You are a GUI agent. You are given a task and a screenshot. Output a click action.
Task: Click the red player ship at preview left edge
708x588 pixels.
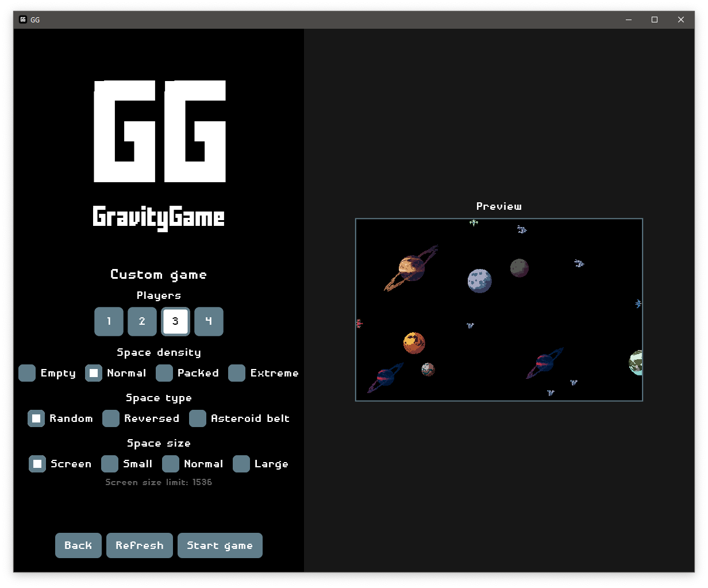[x=359, y=324]
